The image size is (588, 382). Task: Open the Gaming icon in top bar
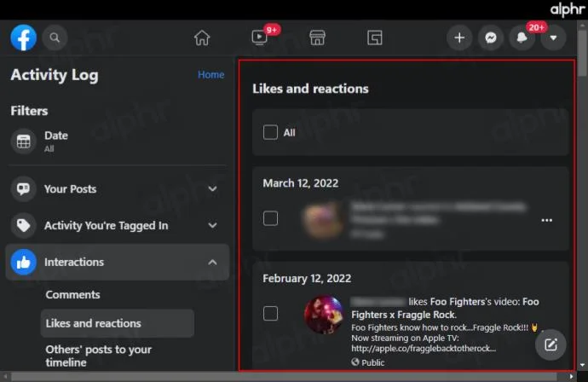(x=375, y=38)
